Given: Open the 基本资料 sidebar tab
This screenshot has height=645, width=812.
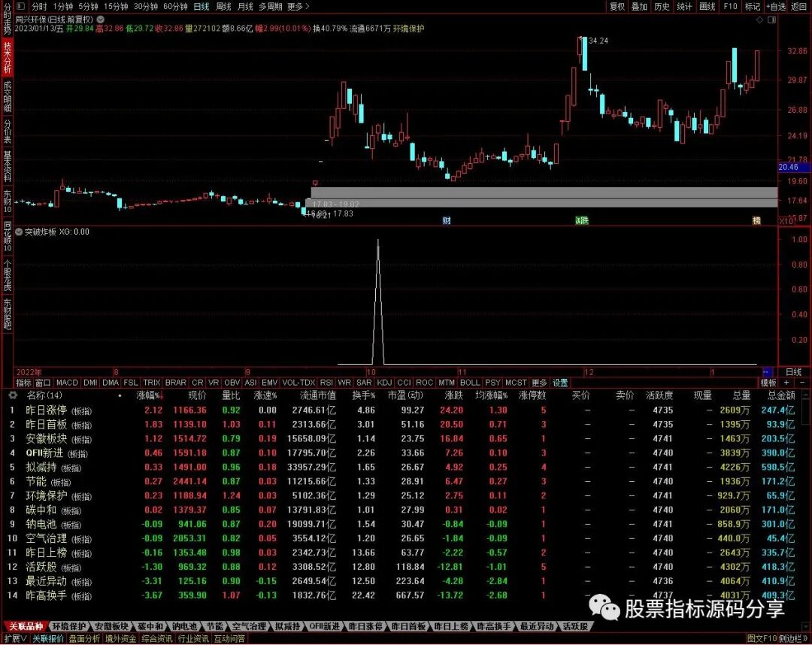Looking at the screenshot, I should tap(8, 166).
